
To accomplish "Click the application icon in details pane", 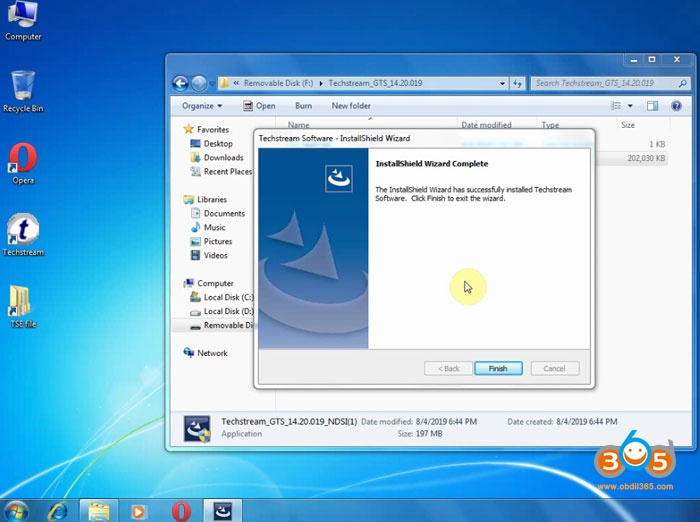I will coord(197,429).
